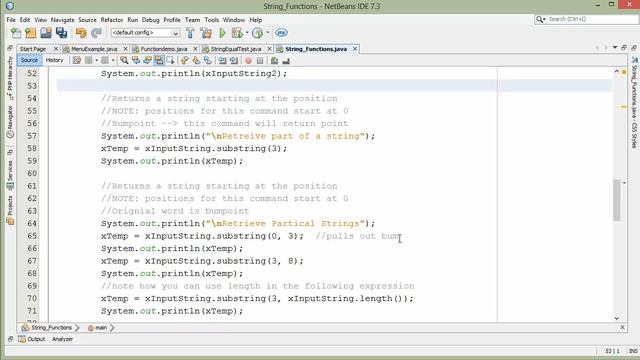Click the Redo toolbar icon
The height and width of the screenshot is (360, 640).
(96, 33)
